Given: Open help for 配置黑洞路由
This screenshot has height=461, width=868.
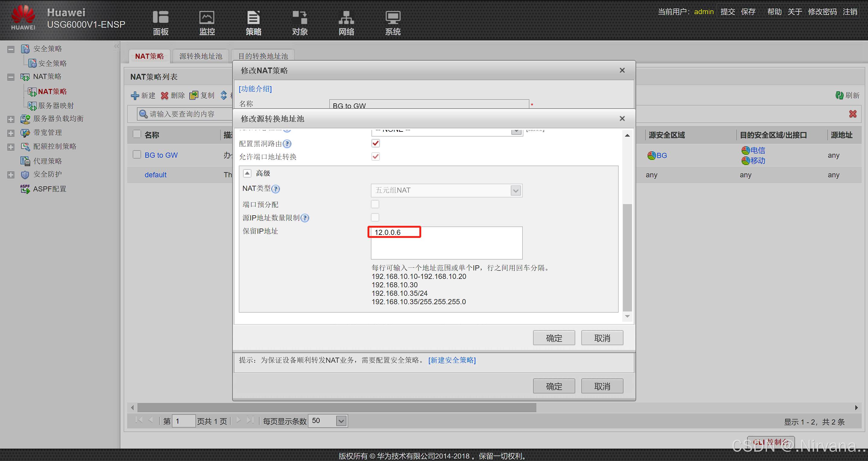Looking at the screenshot, I should tap(287, 144).
